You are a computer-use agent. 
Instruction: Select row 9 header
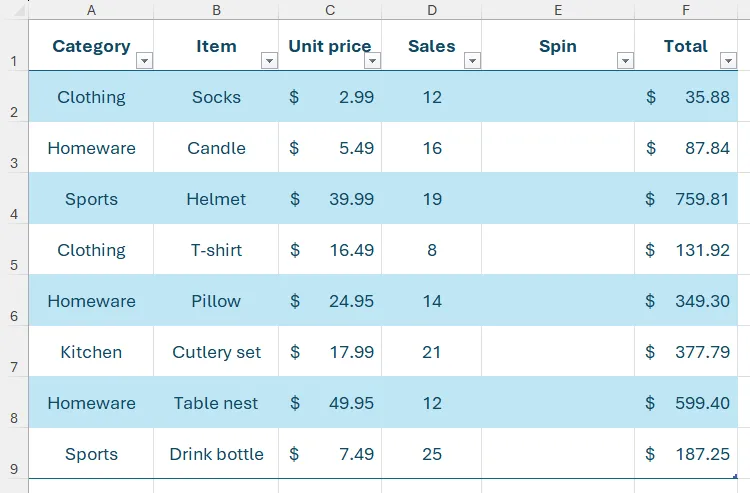click(14, 453)
